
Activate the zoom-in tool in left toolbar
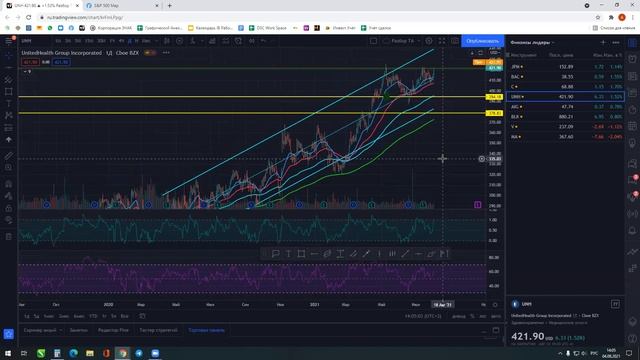pyautogui.click(x=9, y=167)
